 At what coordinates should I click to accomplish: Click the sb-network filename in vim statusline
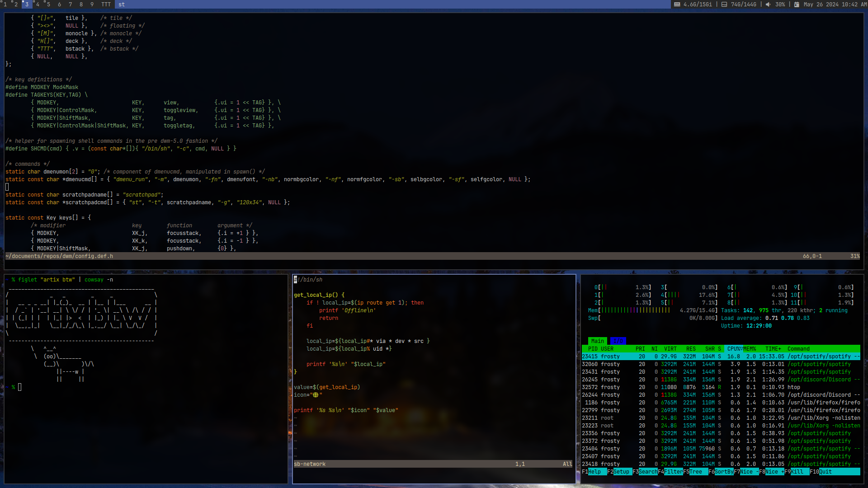[310, 464]
